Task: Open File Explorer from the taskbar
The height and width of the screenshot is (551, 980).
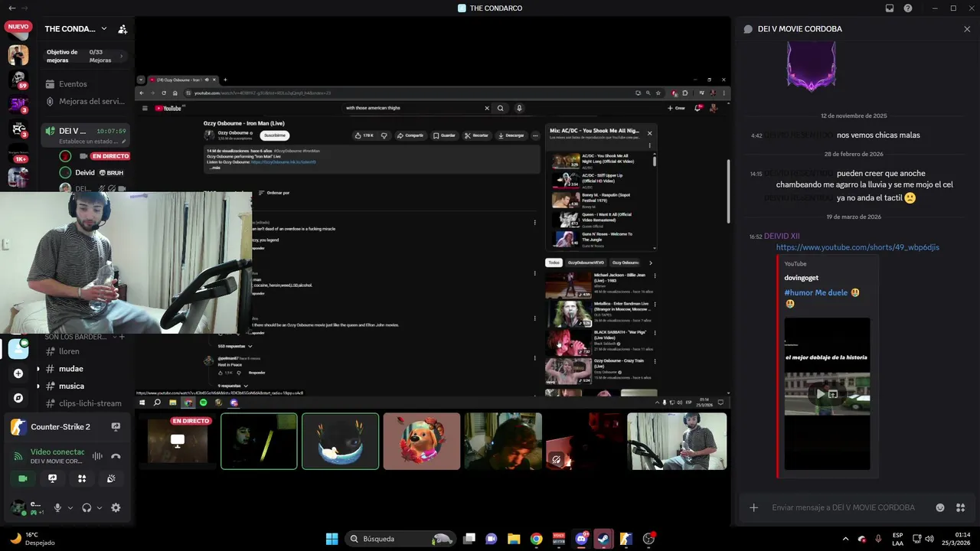Action: coord(514,539)
